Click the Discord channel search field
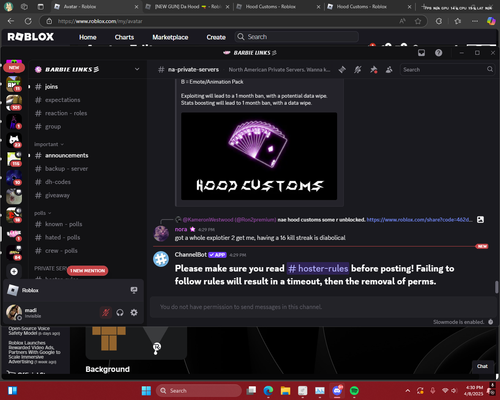Image resolution: width=500 pixels, height=400 pixels. (447, 70)
